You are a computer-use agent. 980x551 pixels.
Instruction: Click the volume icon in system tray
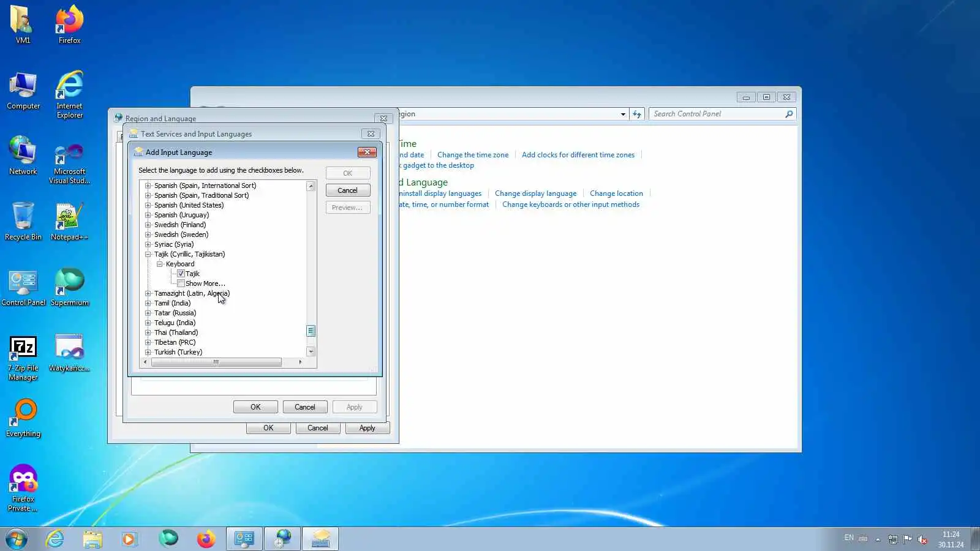pos(922,539)
